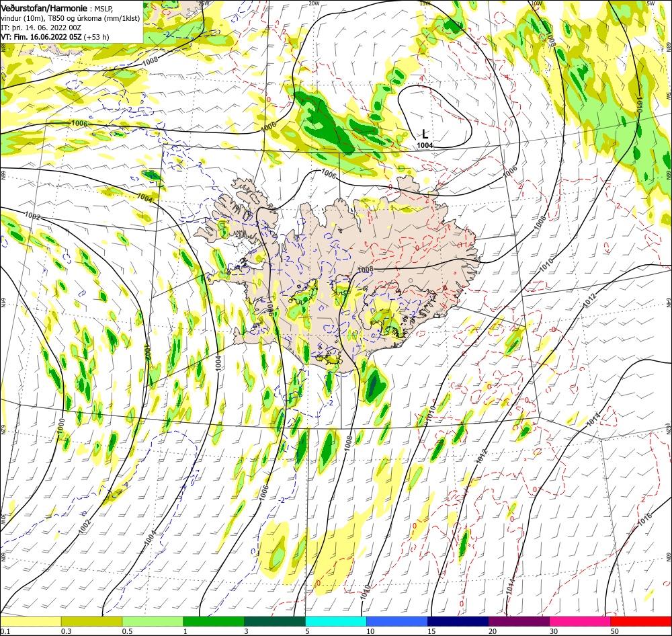Click the pink 30–50 mm legend swatch
Image resolution: width=672 pixels, height=636 pixels.
pyautogui.click(x=580, y=621)
